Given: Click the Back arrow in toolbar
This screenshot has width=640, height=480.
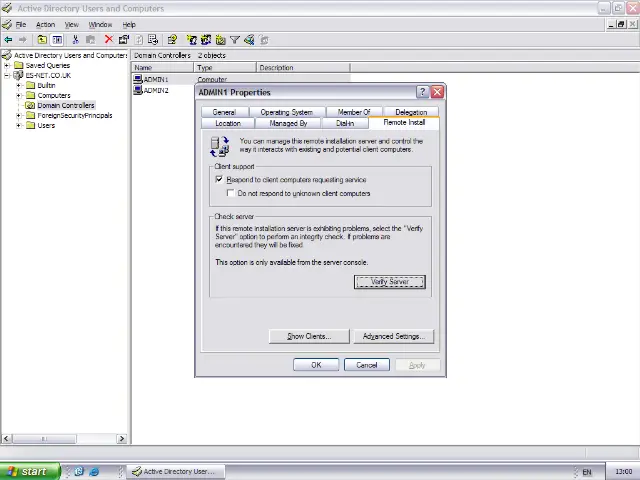Looking at the screenshot, I should pos(8,40).
